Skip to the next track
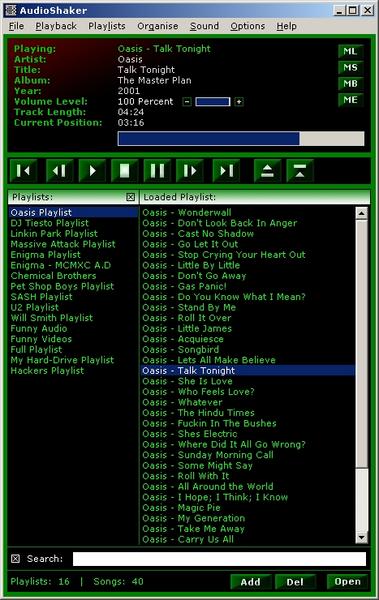 [226, 171]
